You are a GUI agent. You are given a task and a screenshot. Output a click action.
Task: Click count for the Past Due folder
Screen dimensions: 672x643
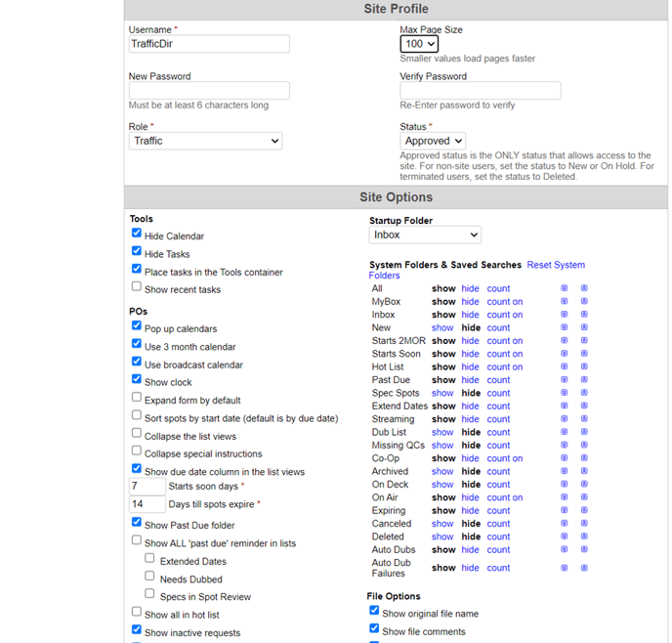(x=498, y=380)
